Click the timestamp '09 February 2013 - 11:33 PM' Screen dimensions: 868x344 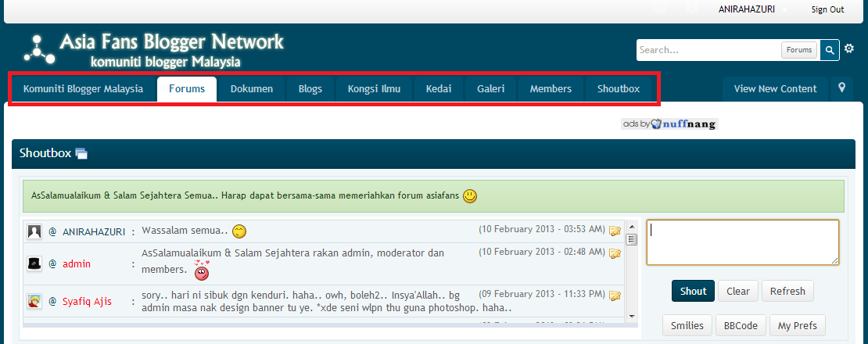point(543,294)
